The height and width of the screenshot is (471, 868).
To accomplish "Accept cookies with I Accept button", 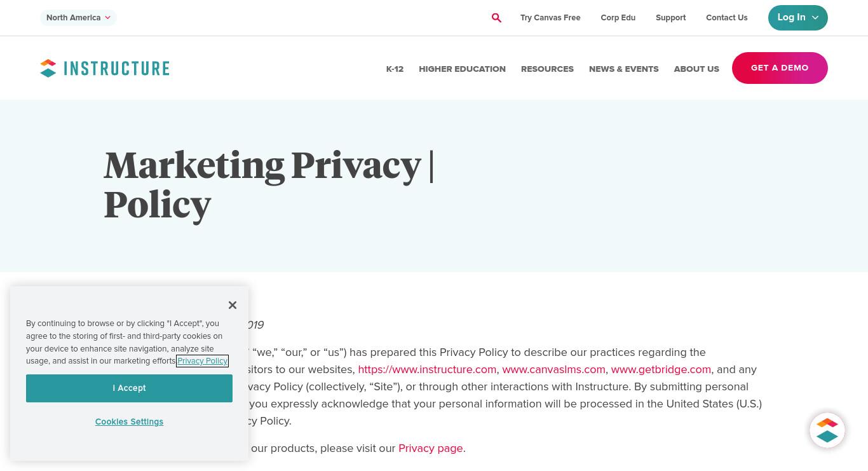I will click(129, 388).
